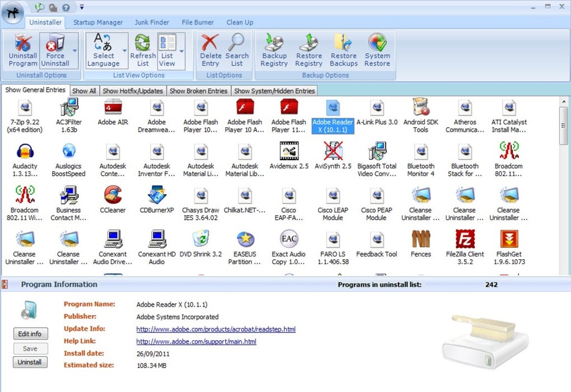
Task: Open Restore Registry
Action: [308, 53]
